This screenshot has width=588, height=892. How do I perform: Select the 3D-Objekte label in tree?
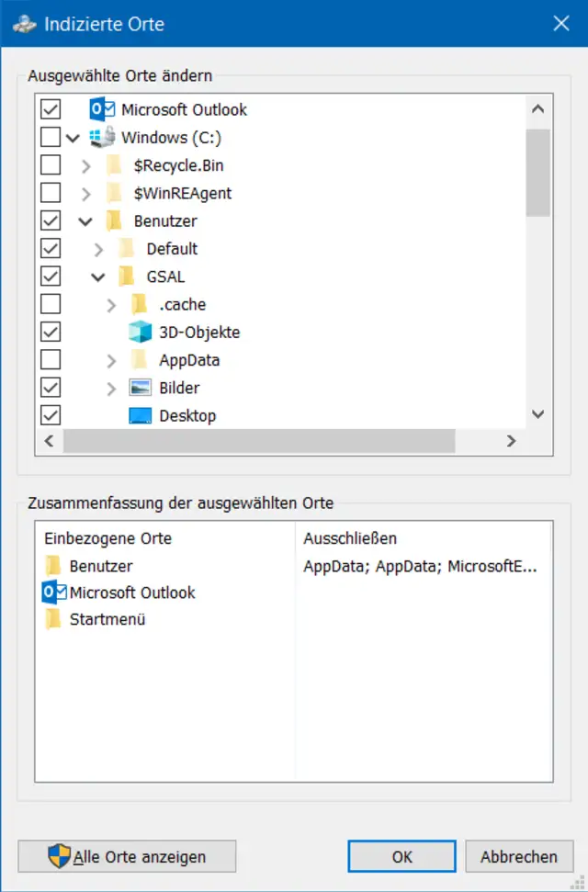(x=199, y=333)
